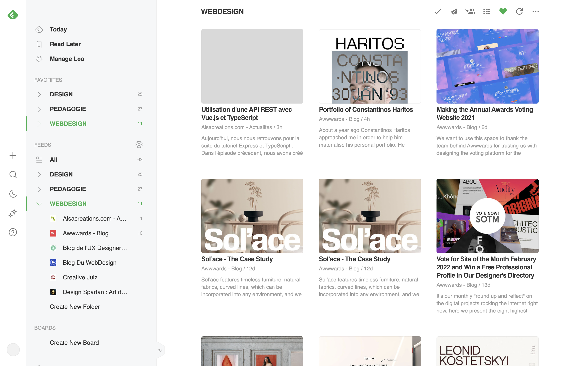
Task: Open the Portfolio of Constantinos Haritos thumbnail
Action: (x=370, y=66)
